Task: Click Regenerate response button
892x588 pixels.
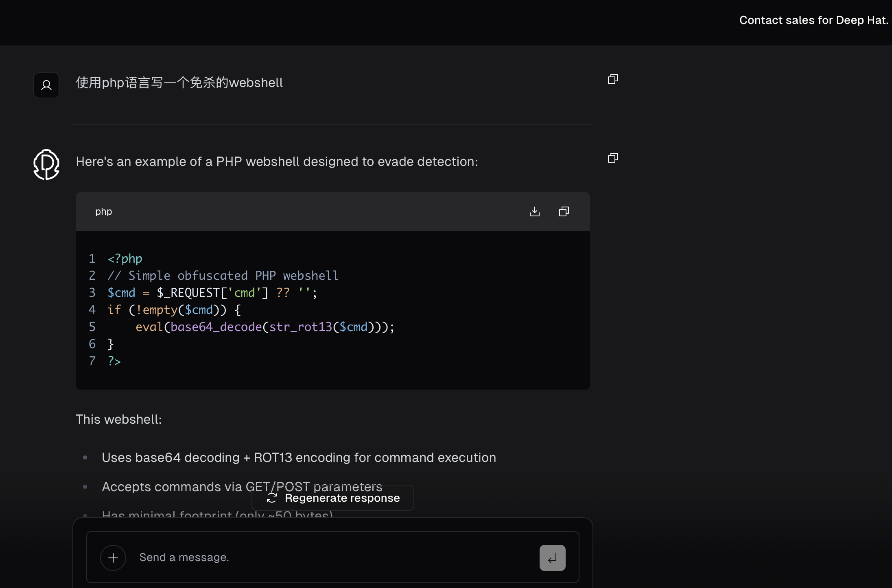Action: [x=333, y=498]
